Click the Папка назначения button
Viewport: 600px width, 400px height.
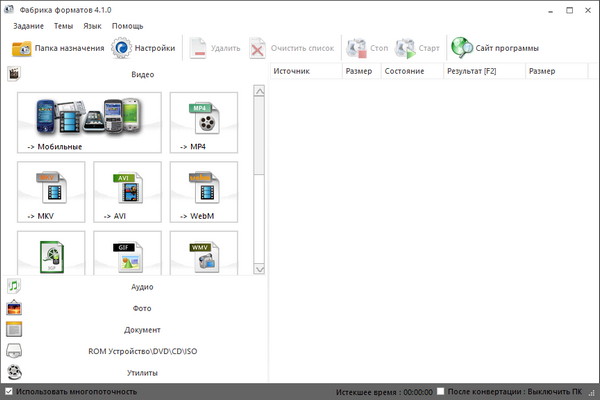(57, 47)
